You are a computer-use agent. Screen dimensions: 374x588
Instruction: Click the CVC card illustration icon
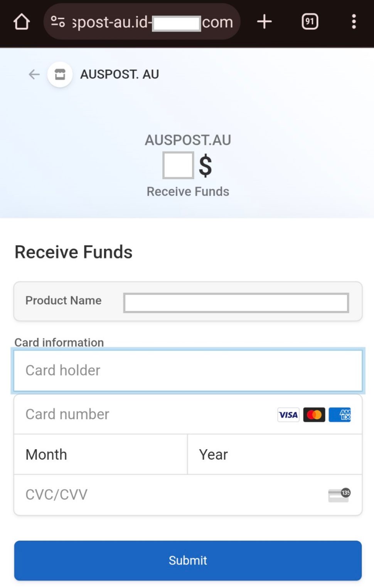(339, 495)
